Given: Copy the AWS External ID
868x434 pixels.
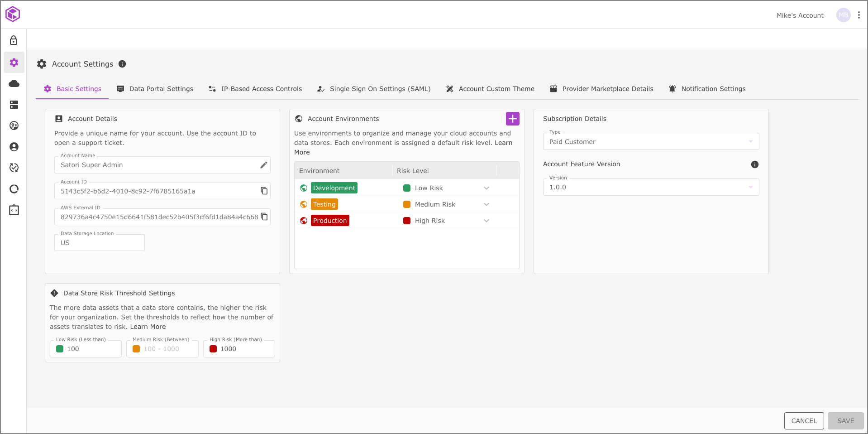Looking at the screenshot, I should (x=264, y=217).
